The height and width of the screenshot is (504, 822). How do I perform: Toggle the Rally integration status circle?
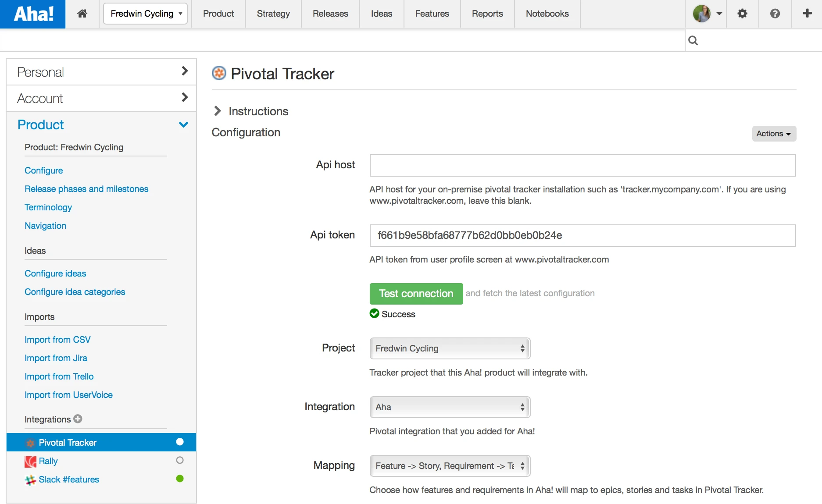pos(180,460)
